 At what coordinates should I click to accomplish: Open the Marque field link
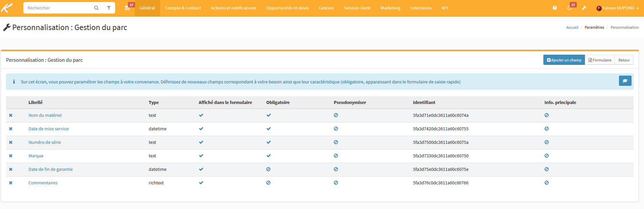(x=36, y=156)
